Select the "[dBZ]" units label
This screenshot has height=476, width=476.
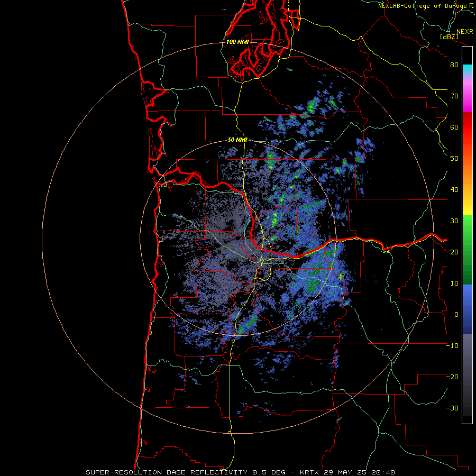tap(449, 36)
